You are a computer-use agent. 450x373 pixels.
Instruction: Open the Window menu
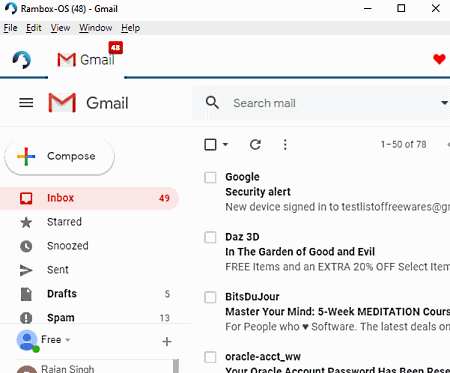[95, 28]
